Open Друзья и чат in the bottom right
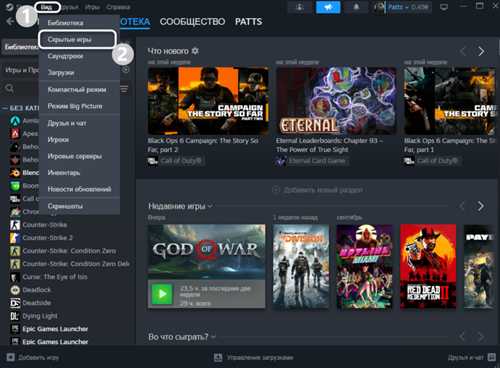This screenshot has height=368, width=500. [471, 358]
